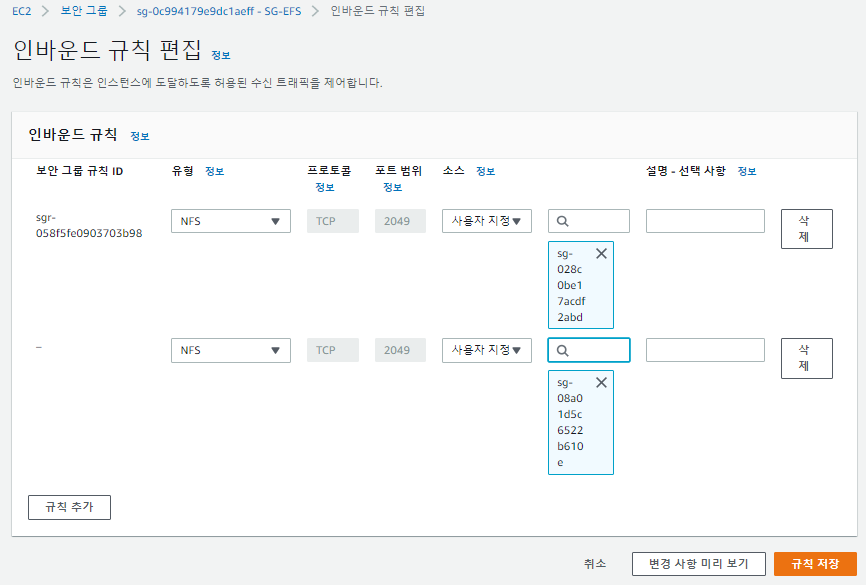Go to EC2 in the breadcrumb
866x585 pixels.
tap(22, 11)
